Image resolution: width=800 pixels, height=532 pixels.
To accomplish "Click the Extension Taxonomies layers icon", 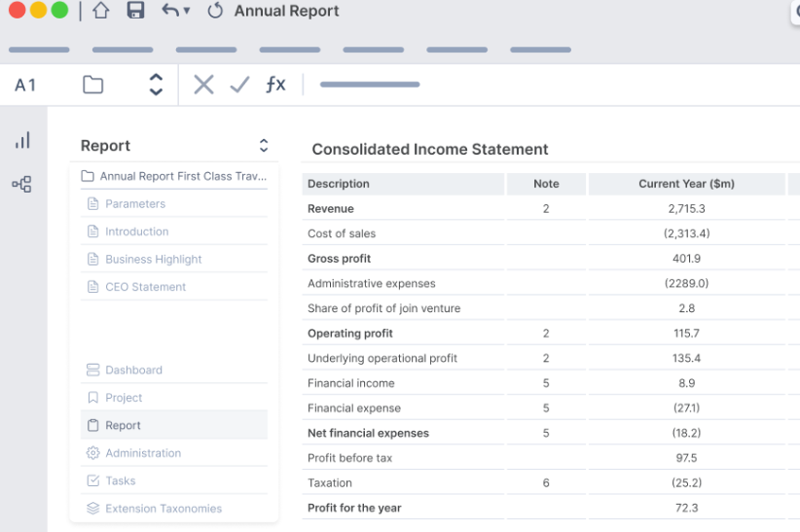I will pos(92,508).
